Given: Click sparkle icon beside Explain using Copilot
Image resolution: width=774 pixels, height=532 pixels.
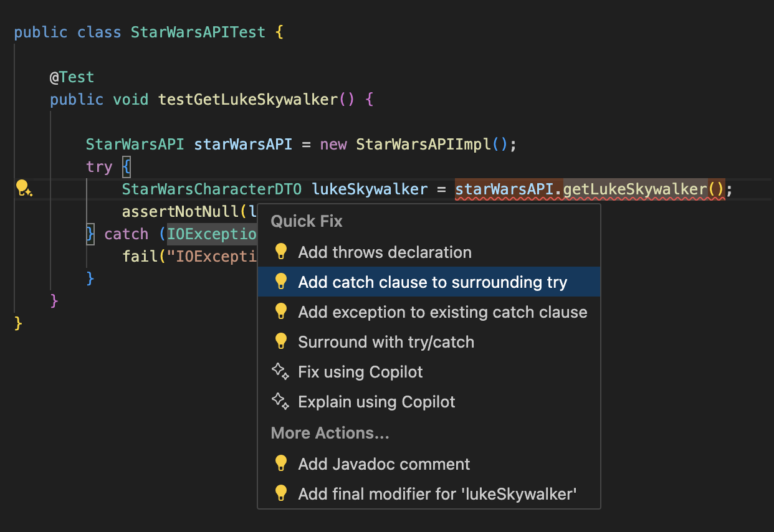Looking at the screenshot, I should [280, 402].
